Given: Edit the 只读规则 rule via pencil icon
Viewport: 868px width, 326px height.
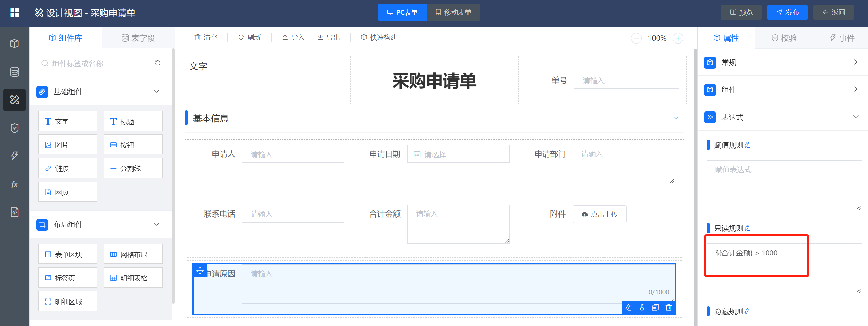Looking at the screenshot, I should pyautogui.click(x=747, y=228).
